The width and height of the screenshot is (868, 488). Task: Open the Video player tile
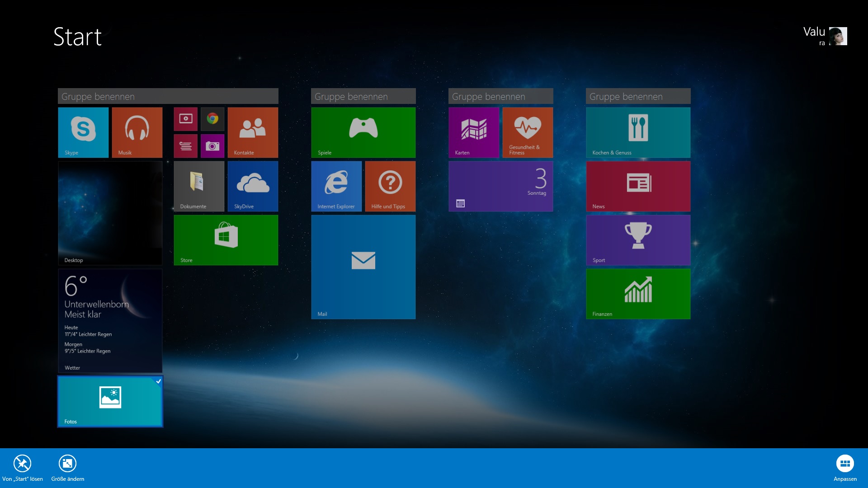(185, 119)
